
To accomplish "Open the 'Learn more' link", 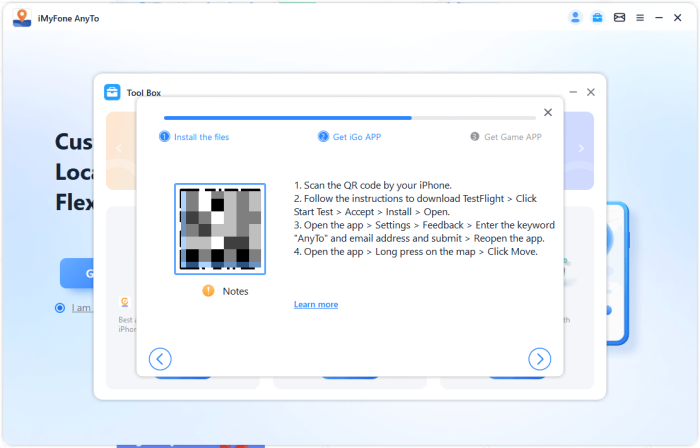I will coord(316,304).
